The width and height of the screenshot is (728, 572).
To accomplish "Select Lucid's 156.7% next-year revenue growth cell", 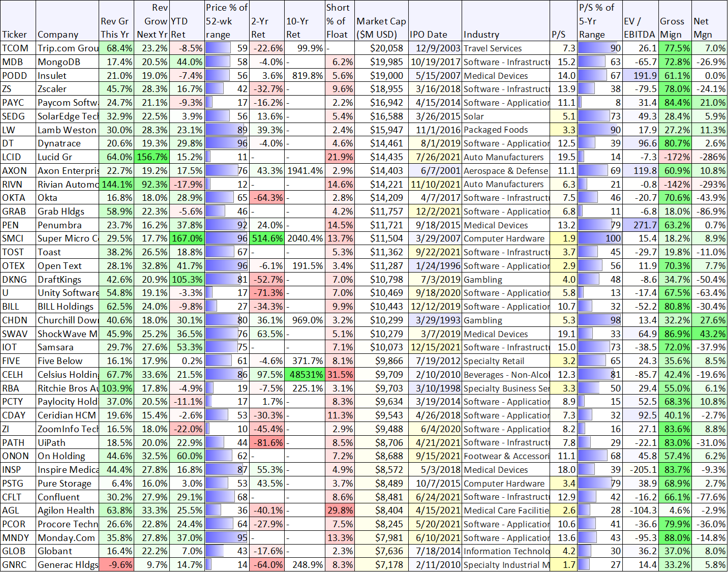I will (x=151, y=157).
